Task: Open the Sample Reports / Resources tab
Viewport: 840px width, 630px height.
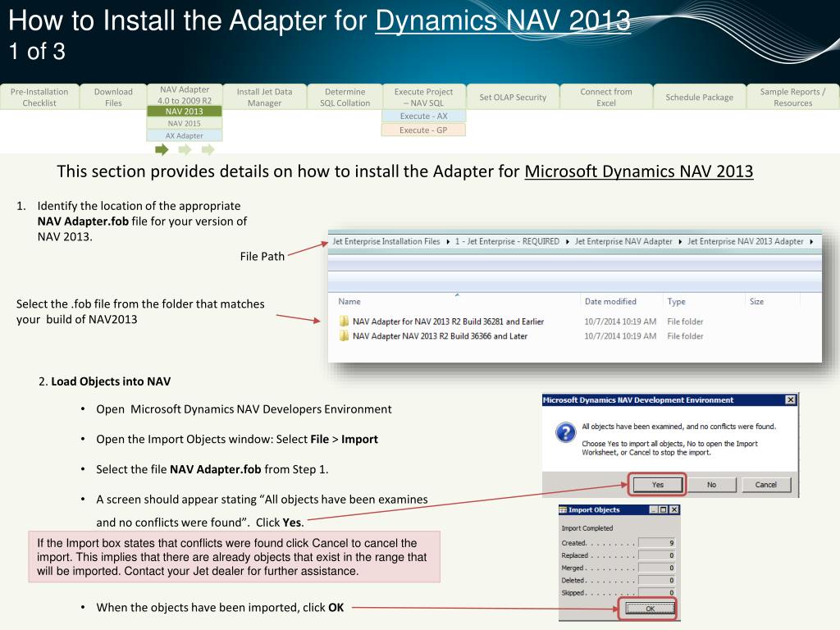Action: click(793, 97)
